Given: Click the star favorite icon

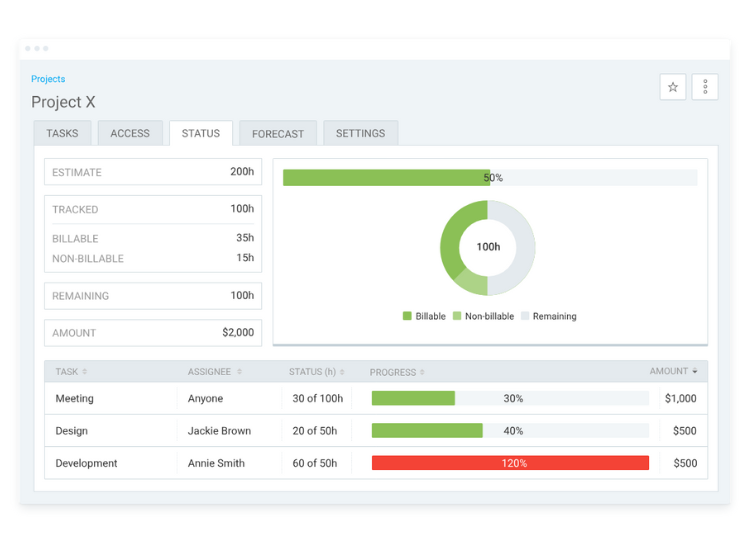Looking at the screenshot, I should (673, 87).
